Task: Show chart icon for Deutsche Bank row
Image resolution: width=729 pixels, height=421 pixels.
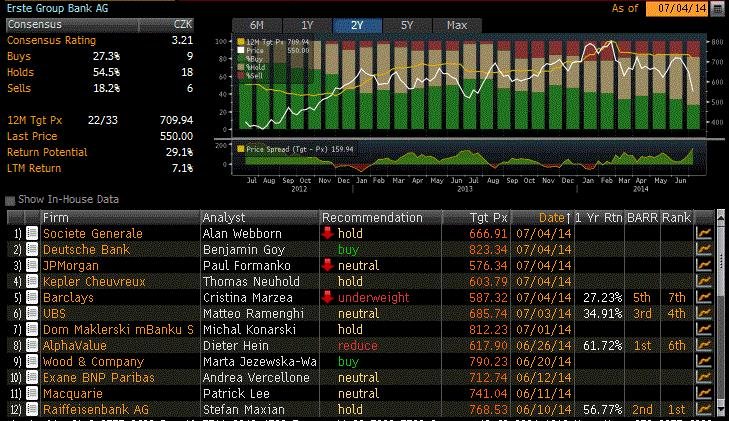Action: coord(704,250)
